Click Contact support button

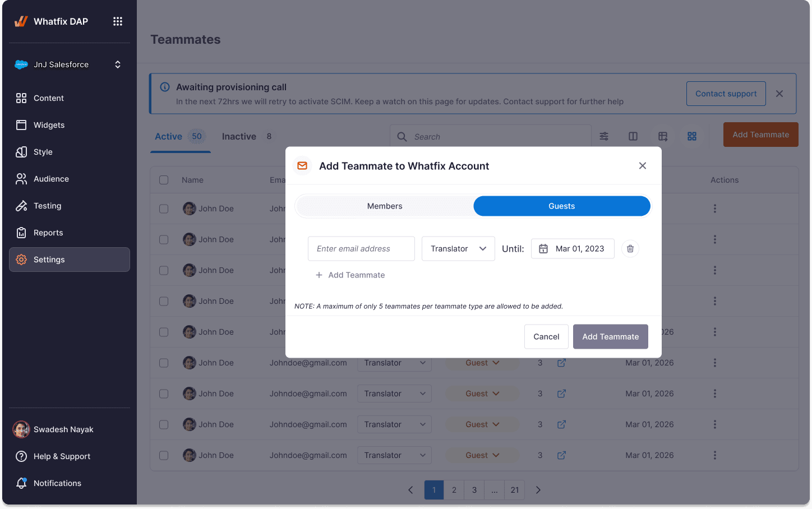[x=726, y=94]
